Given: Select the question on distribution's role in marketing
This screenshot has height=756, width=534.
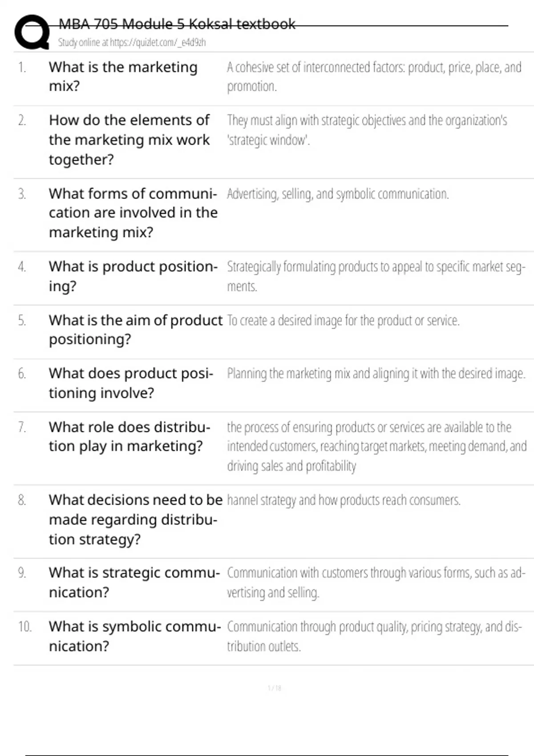Looking at the screenshot, I should click(129, 436).
